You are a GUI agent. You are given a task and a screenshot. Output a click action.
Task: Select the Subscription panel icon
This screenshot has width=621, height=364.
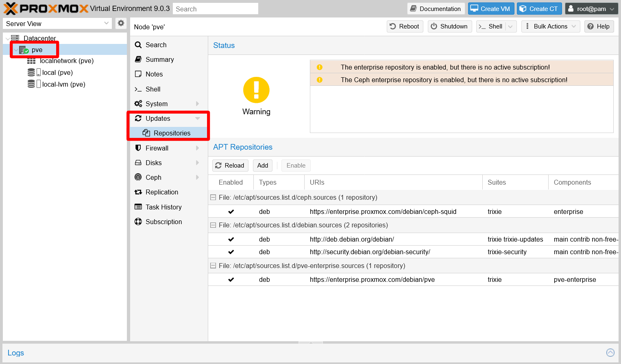[164, 222]
